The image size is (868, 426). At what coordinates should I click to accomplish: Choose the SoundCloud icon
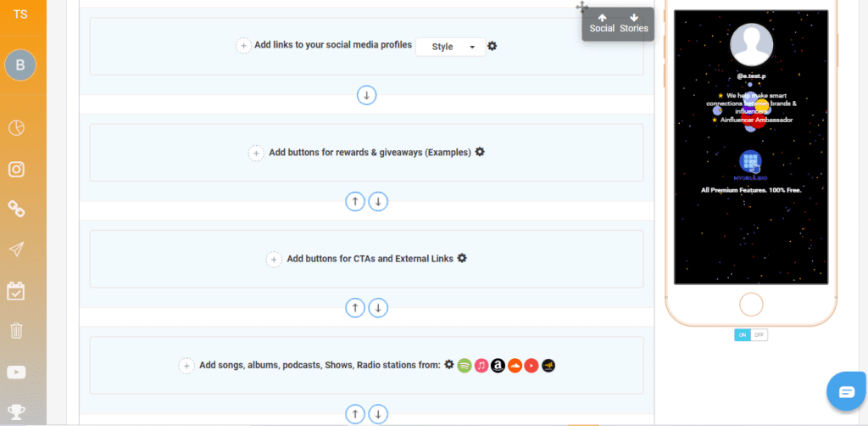tap(515, 366)
